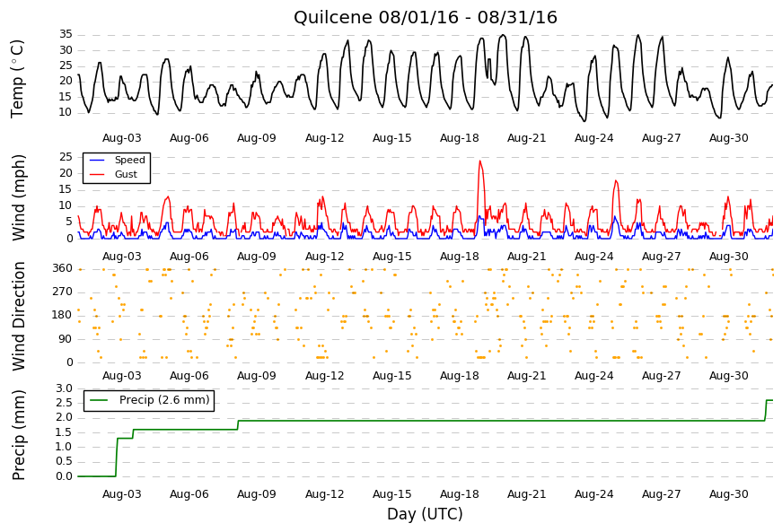Click the green Precip legend line
This screenshot has width=782, height=532.
(x=98, y=400)
